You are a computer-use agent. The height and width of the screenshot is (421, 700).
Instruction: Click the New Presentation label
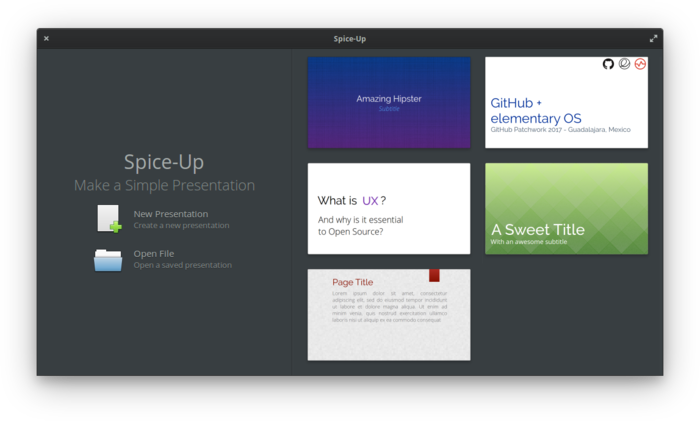(171, 214)
